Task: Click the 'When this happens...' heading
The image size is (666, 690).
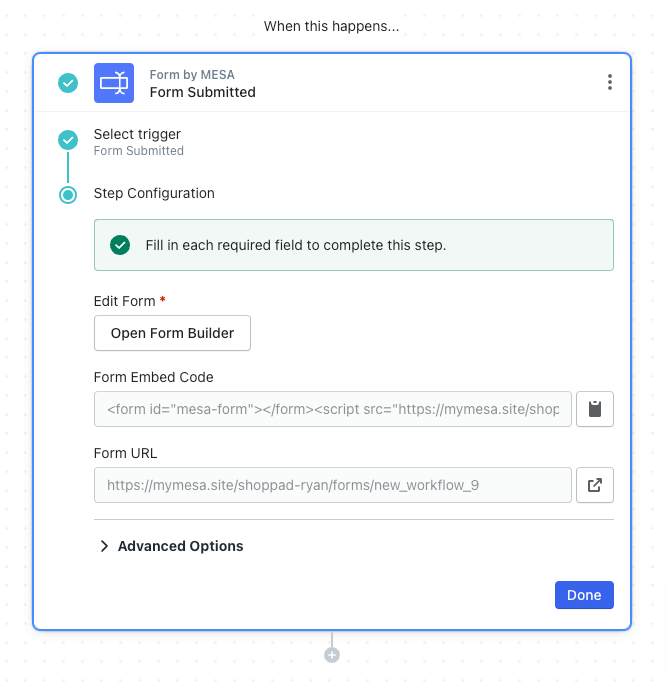Action: click(x=331, y=26)
